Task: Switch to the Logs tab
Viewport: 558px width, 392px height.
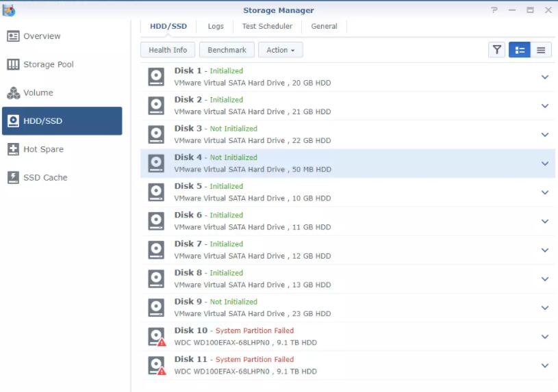Action: pyautogui.click(x=216, y=26)
